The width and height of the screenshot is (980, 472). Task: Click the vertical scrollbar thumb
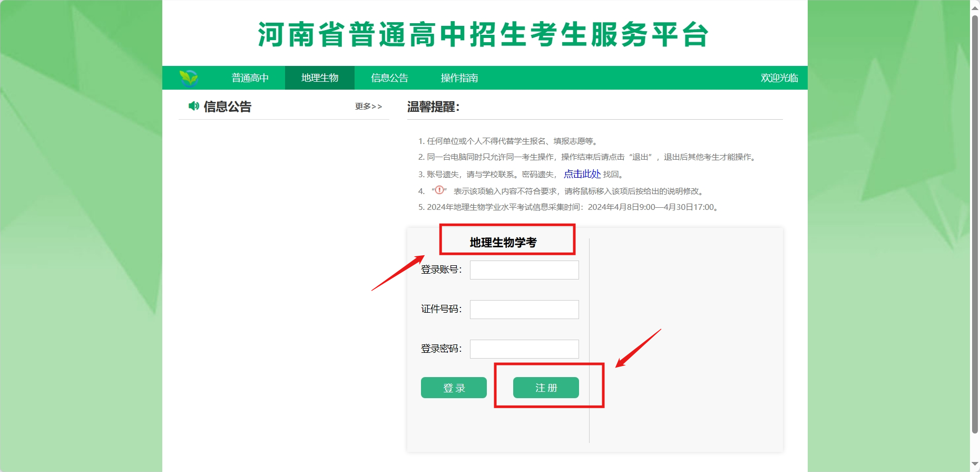(975, 224)
